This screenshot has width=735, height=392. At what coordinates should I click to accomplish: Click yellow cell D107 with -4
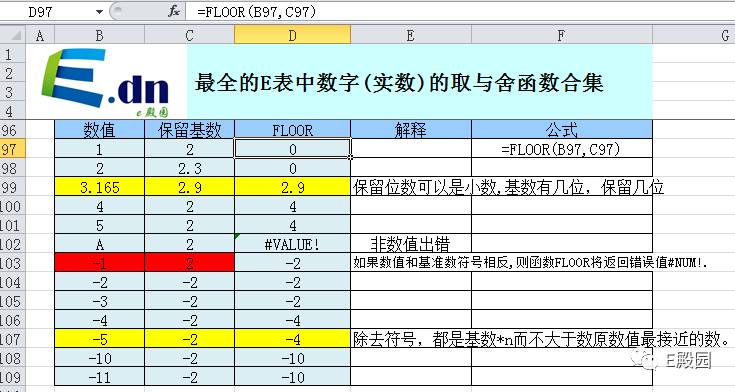coord(292,339)
